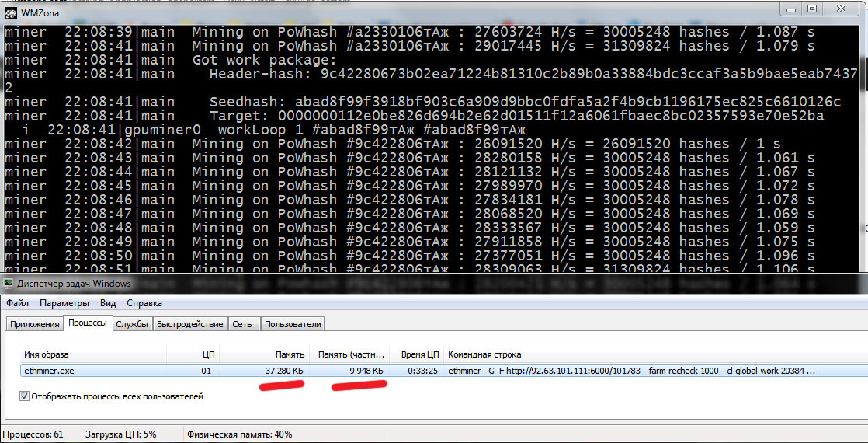
Task: Open the Справка menu
Action: click(x=144, y=303)
